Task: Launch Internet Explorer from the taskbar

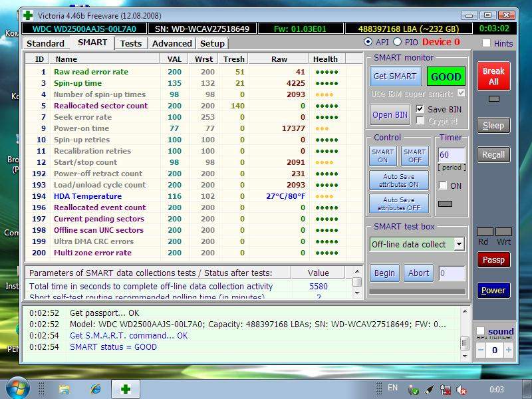Action: tap(95, 389)
